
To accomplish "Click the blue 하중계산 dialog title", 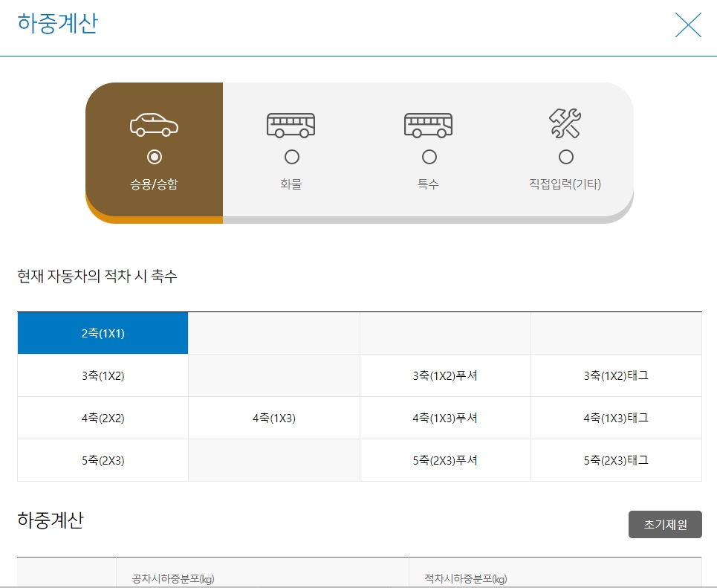I will pyautogui.click(x=58, y=23).
